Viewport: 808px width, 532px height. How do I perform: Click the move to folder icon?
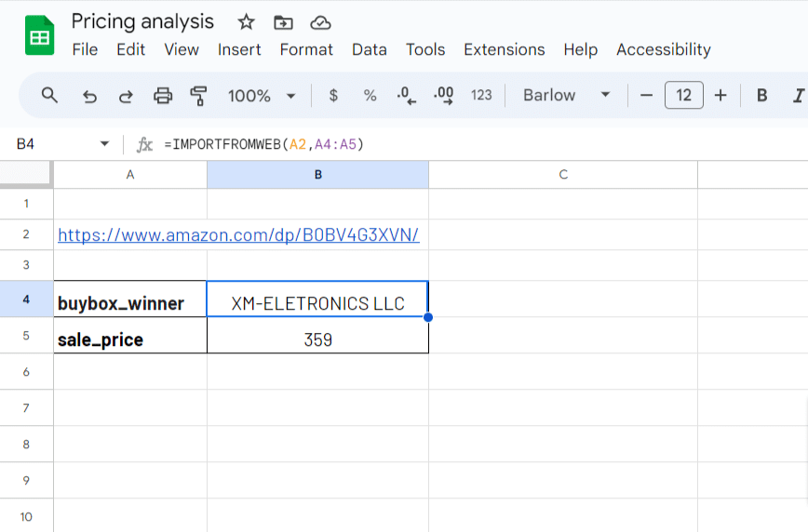[x=283, y=22]
